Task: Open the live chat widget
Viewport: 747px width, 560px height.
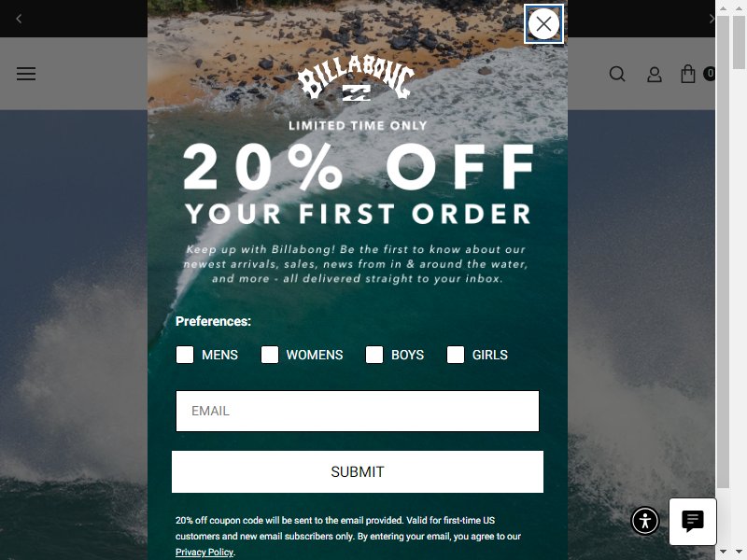Action: point(693,522)
